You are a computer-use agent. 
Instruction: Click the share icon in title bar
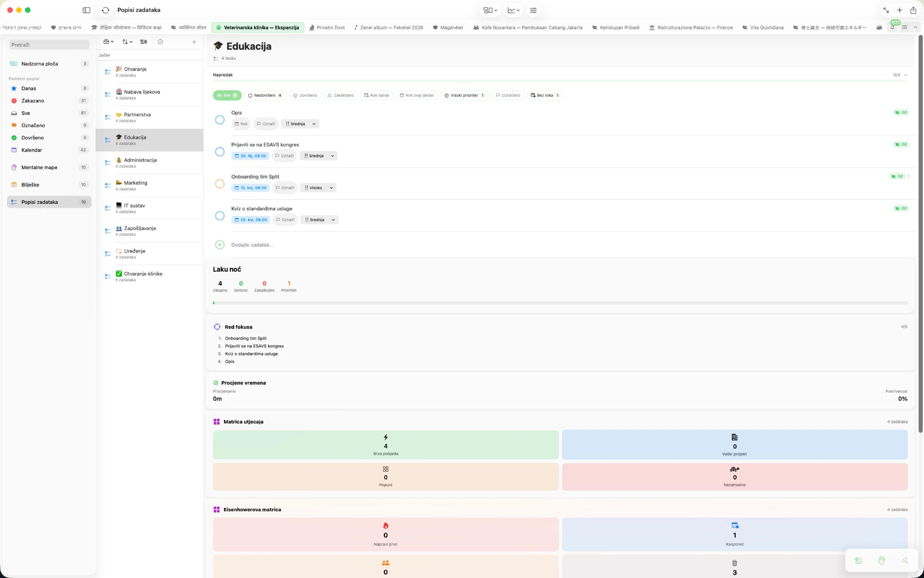pos(913,10)
